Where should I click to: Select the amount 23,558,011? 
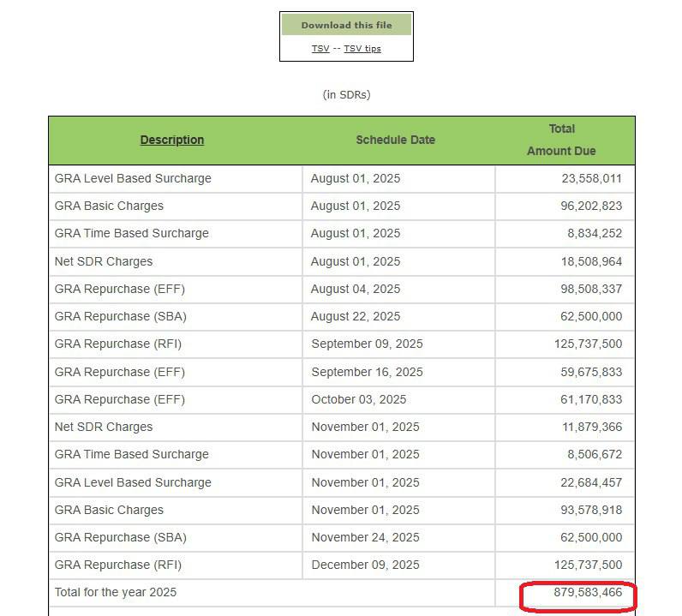coord(591,178)
